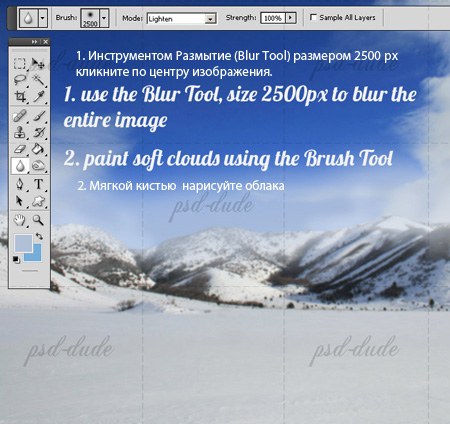Select the Custom Shape tool
The width and height of the screenshot is (450, 424).
point(39,201)
